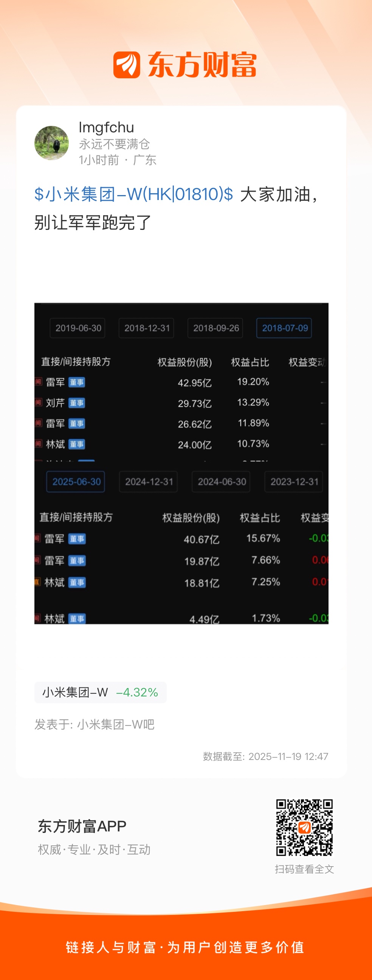Select the highlighted 2018-07-09 date tab
The width and height of the screenshot is (372, 980).
284,328
